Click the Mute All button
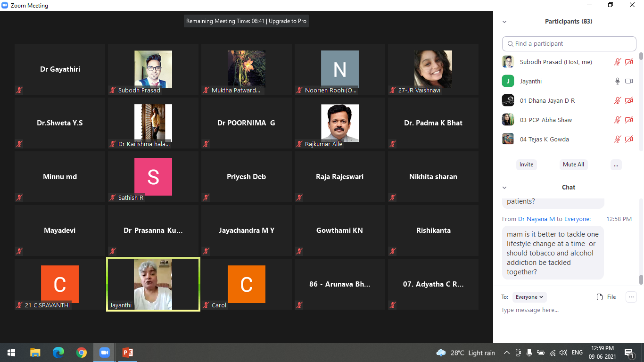 (x=573, y=165)
